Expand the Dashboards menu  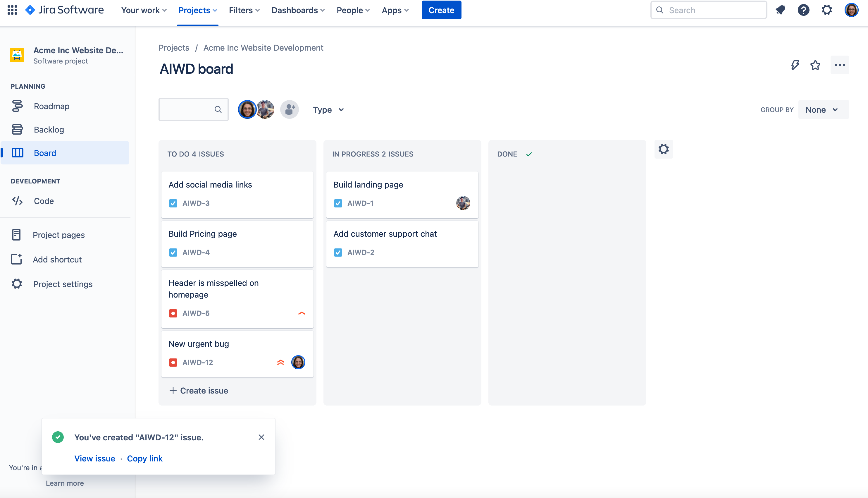click(x=298, y=10)
